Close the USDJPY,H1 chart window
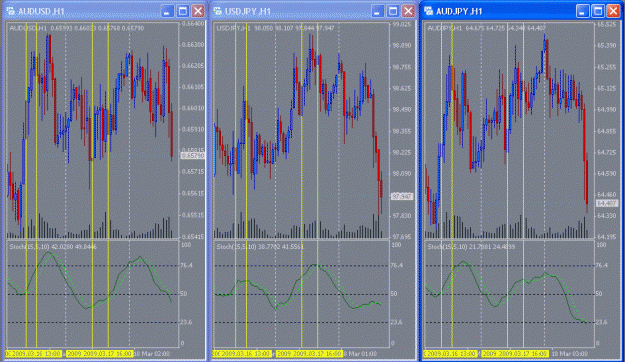 pos(408,11)
